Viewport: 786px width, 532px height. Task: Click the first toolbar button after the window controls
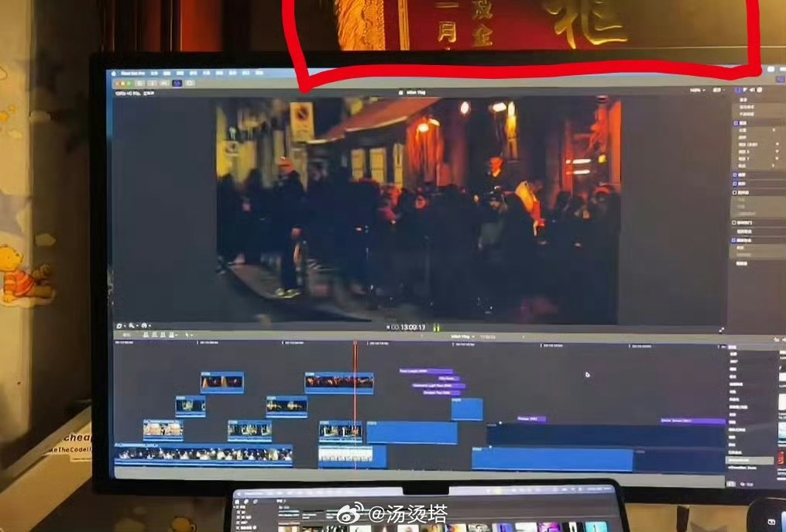tap(140, 83)
